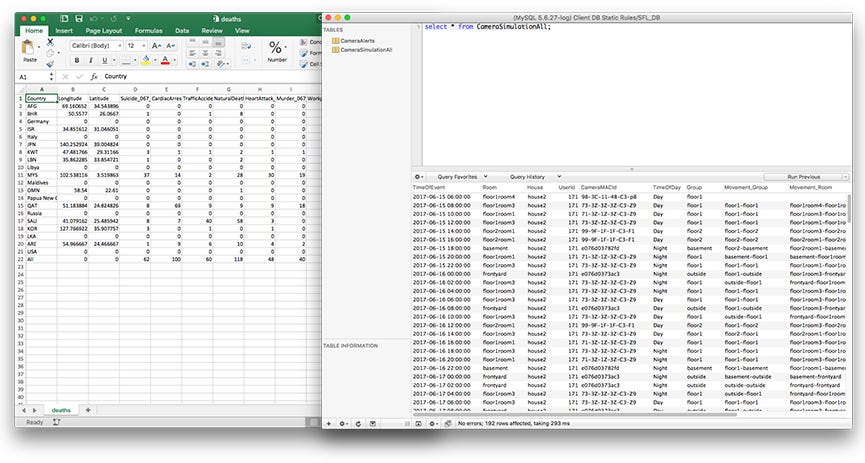This screenshot has width=865, height=463.
Task: Toggle Italic formatting in Excel
Action: 90,60
